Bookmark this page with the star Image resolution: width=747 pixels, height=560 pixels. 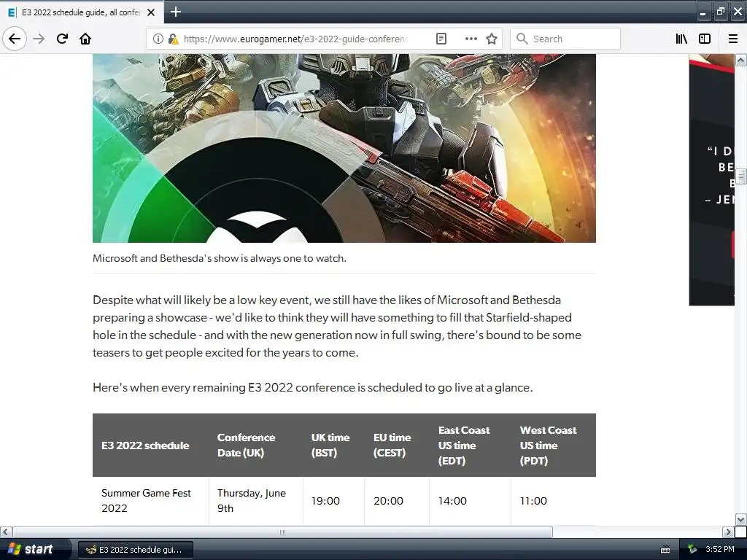pos(492,39)
